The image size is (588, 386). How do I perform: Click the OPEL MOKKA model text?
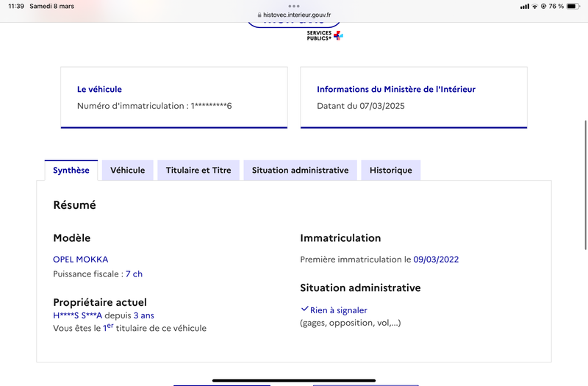[81, 260]
